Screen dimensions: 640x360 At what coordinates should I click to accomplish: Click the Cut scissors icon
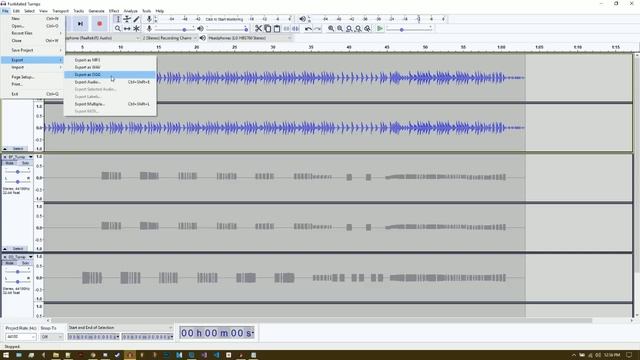coord(258,29)
